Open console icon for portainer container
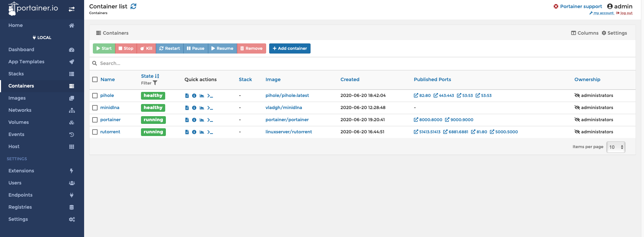This screenshot has height=237, width=644. point(210,120)
